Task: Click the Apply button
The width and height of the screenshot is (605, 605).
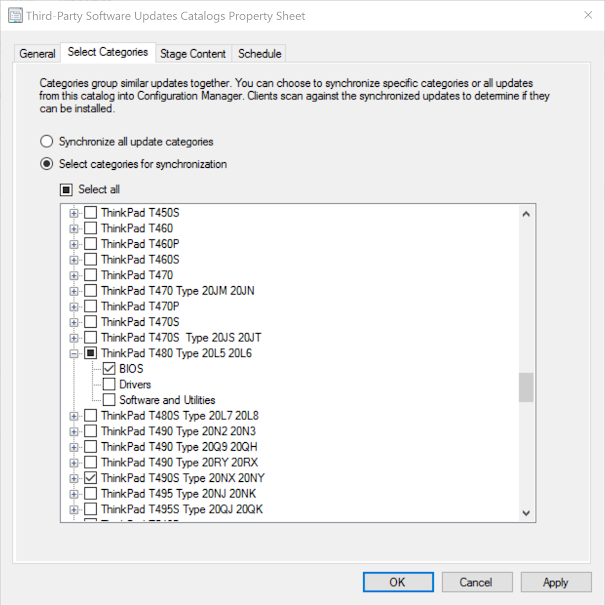Action: tap(556, 582)
